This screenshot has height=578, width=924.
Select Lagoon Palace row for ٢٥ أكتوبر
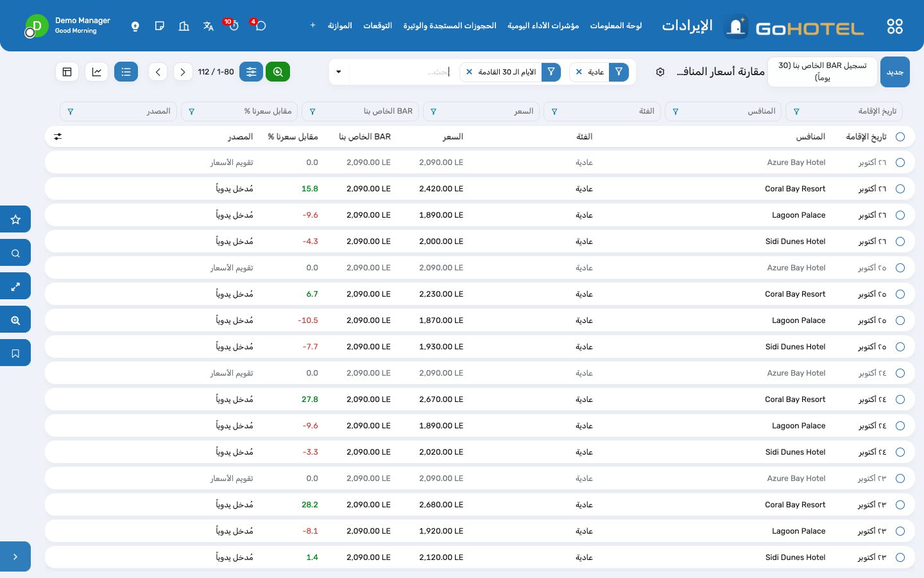click(x=900, y=320)
